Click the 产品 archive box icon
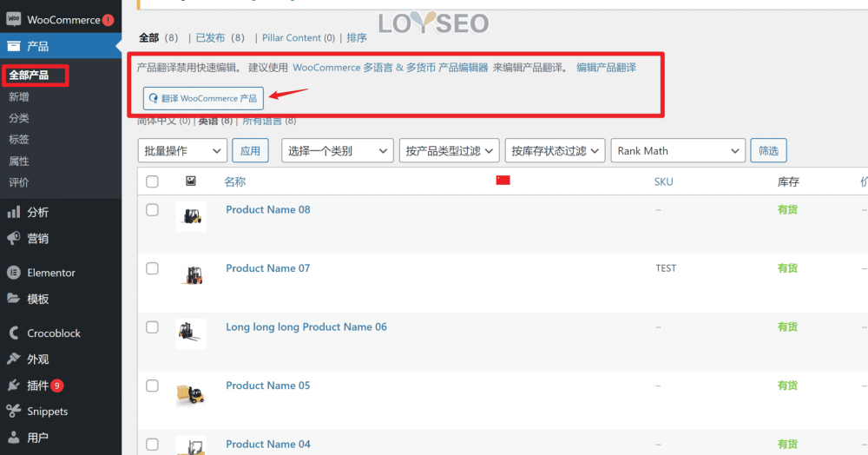This screenshot has height=455, width=868. (13, 46)
